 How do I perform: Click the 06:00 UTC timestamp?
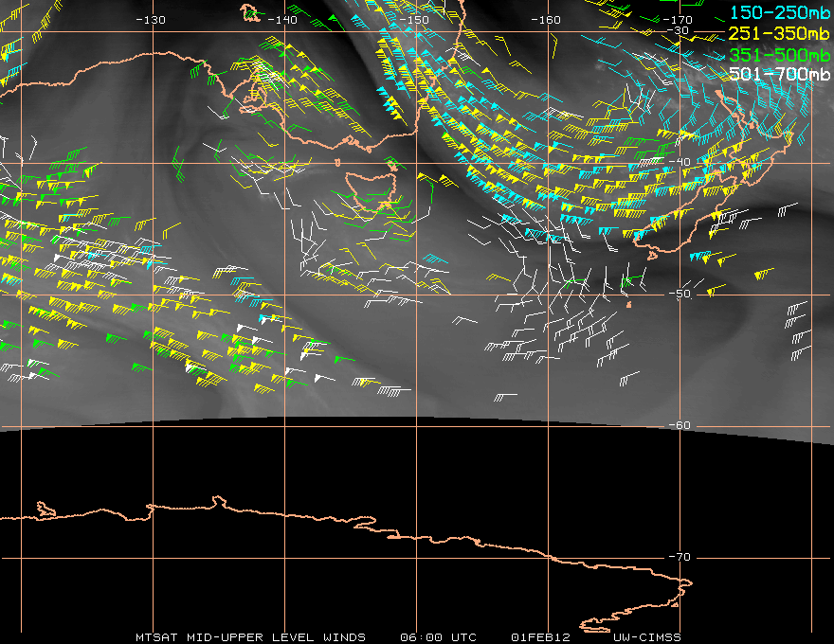[438, 637]
